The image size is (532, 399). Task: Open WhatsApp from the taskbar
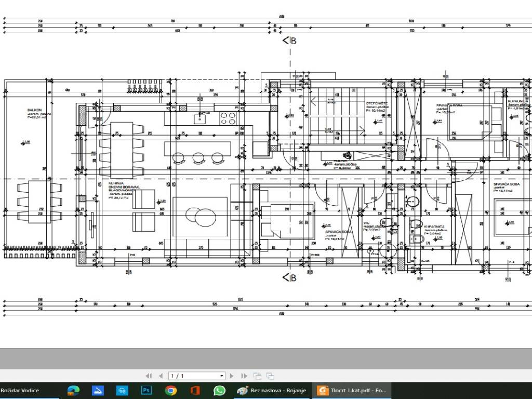pyautogui.click(x=219, y=390)
